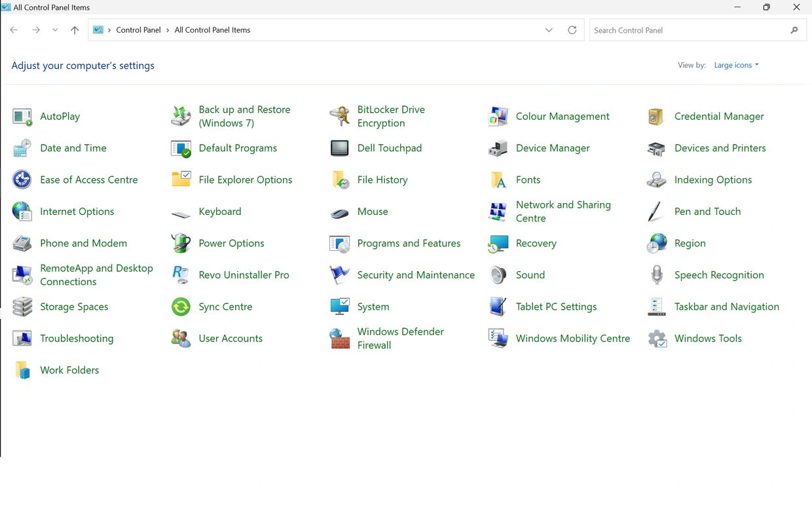Click the Refresh button in the address bar
This screenshot has width=812, height=517.
click(572, 30)
